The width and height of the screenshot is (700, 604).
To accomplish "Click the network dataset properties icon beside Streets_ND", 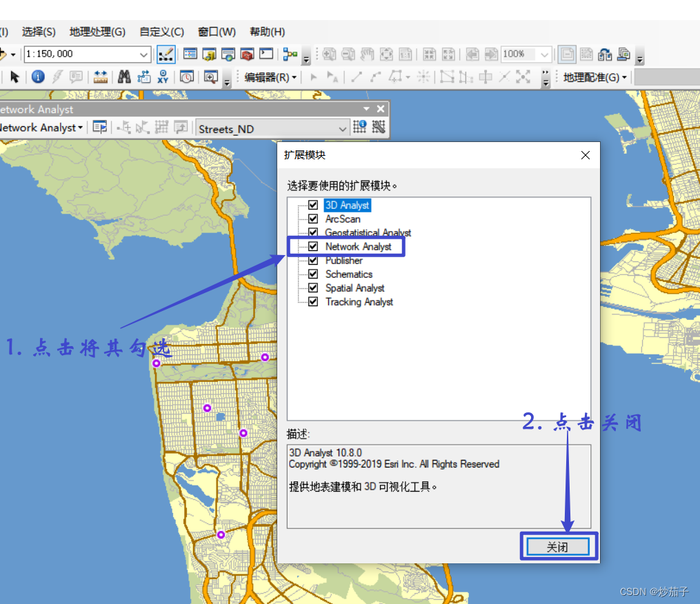I will click(x=359, y=127).
